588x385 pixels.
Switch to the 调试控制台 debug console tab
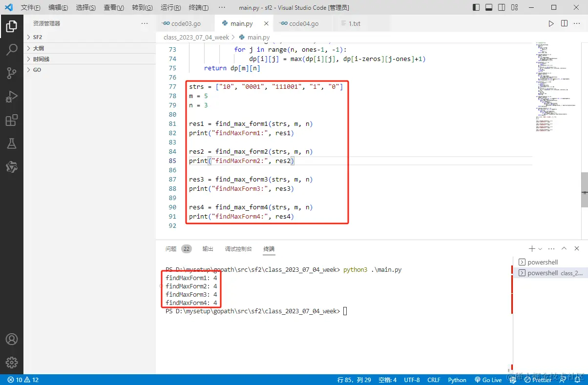tap(238, 249)
